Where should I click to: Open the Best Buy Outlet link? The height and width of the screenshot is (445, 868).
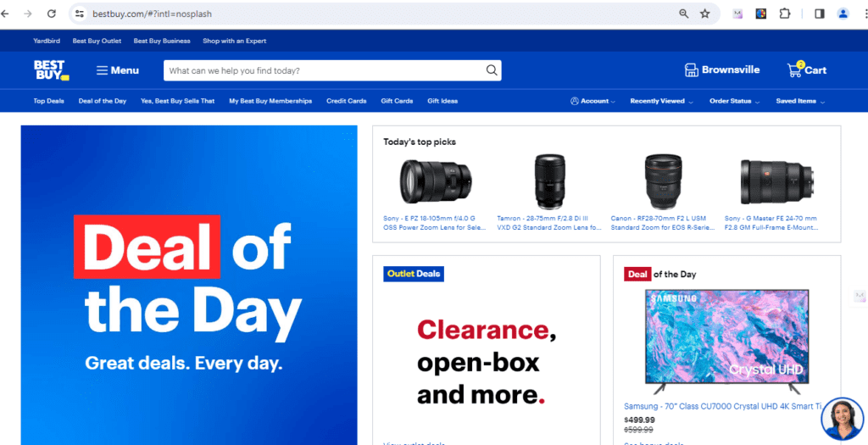(97, 41)
